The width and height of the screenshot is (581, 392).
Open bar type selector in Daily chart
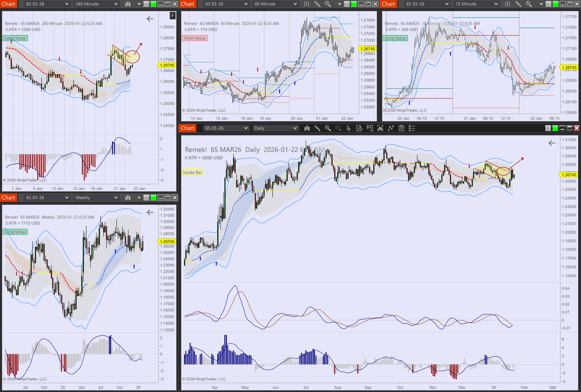pos(307,128)
